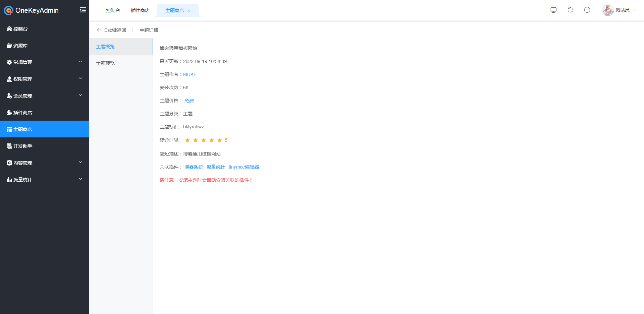
Task: Collapse the sidebar with the menu fold icon
Action: point(83,10)
